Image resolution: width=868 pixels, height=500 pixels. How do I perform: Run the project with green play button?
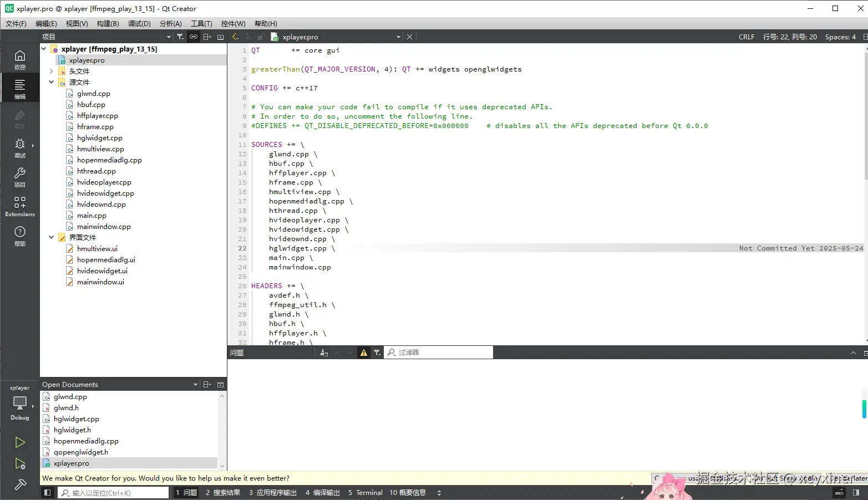[x=20, y=442]
